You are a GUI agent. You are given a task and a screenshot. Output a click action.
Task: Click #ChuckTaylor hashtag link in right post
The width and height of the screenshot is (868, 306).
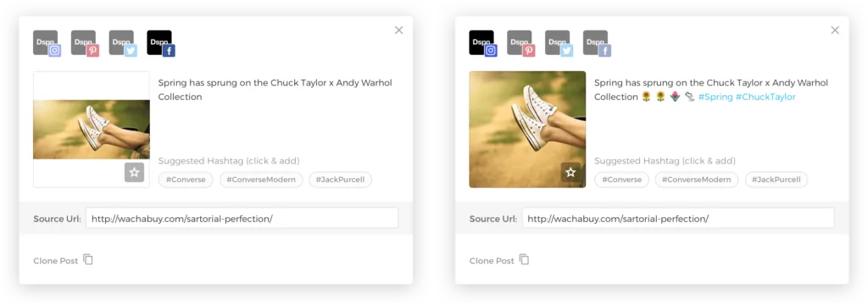[x=765, y=97]
